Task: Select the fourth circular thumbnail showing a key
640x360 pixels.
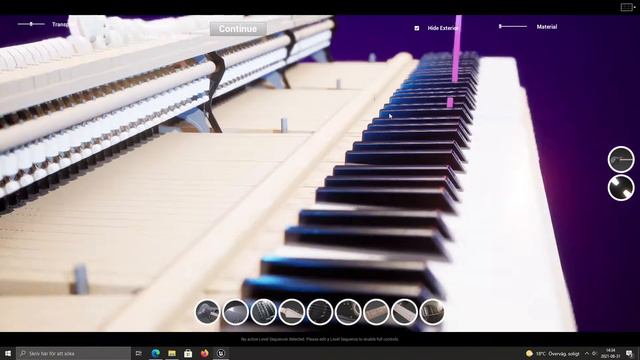Action: coord(292,312)
